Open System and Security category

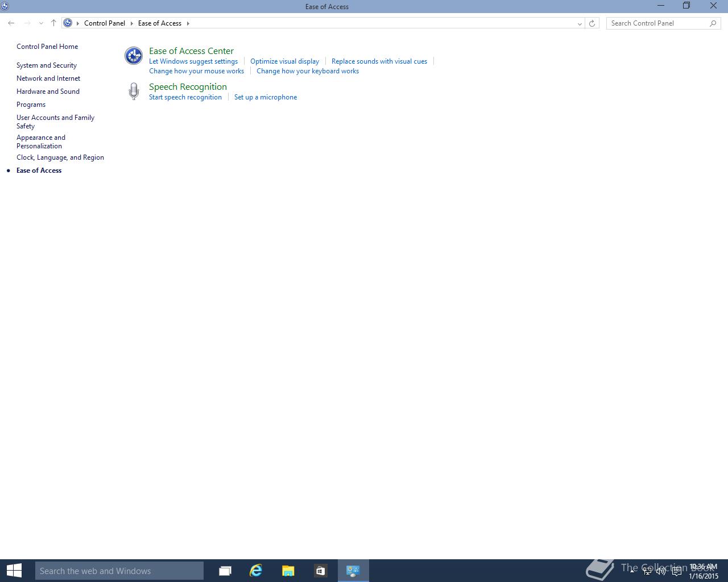click(x=47, y=65)
